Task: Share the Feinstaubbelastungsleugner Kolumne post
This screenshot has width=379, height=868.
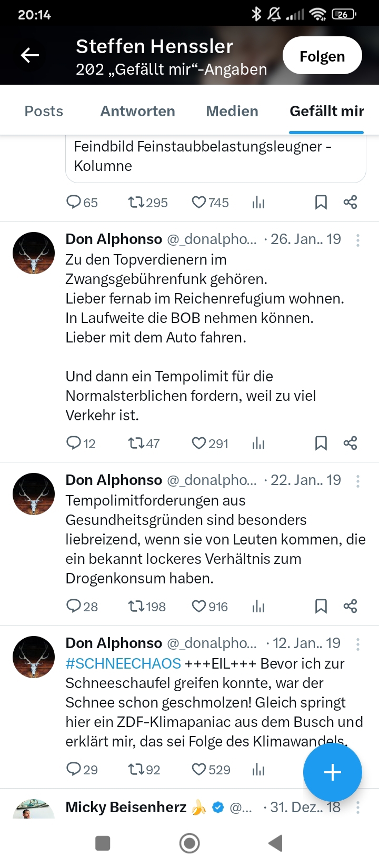Action: (350, 203)
